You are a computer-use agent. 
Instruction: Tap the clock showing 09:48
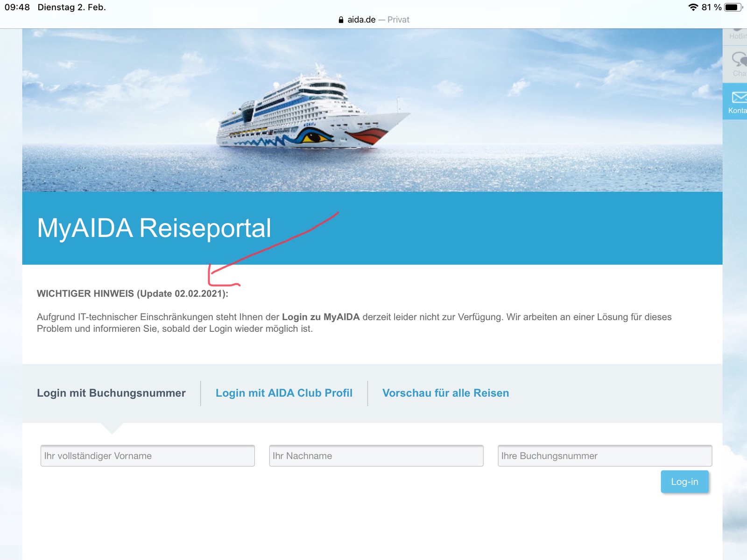[17, 7]
